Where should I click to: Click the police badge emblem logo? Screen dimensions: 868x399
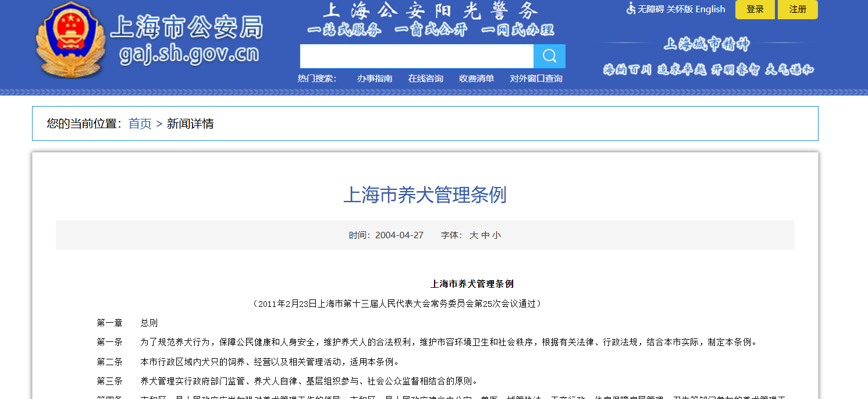tap(71, 40)
